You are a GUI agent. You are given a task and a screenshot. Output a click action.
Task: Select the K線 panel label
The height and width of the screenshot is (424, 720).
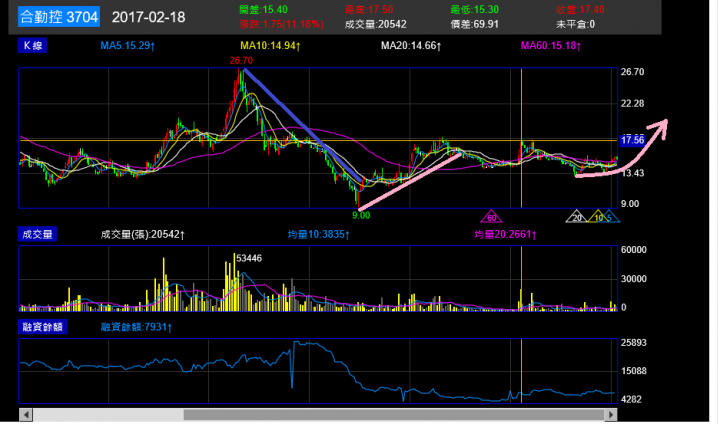coord(32,45)
